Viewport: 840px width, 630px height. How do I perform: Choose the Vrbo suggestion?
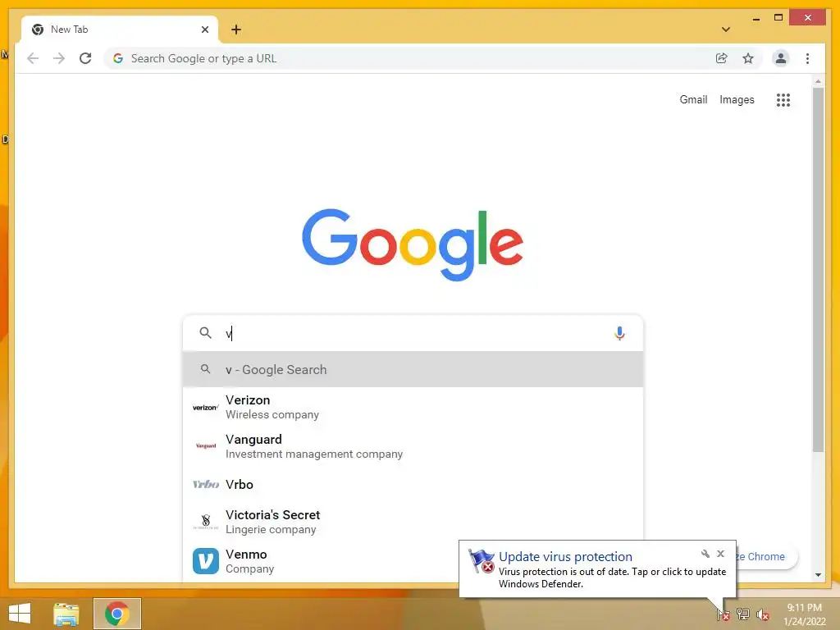click(x=413, y=484)
